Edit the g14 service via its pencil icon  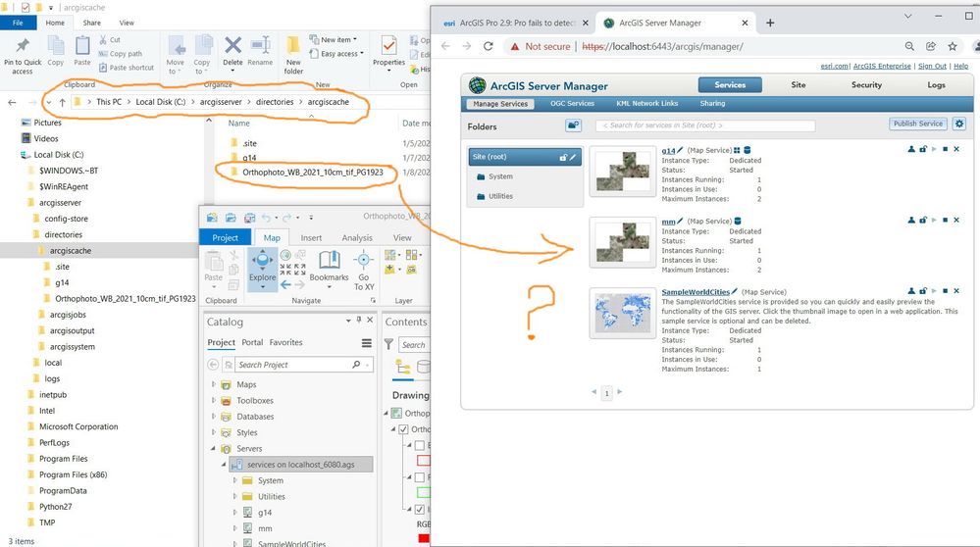pyautogui.click(x=680, y=151)
